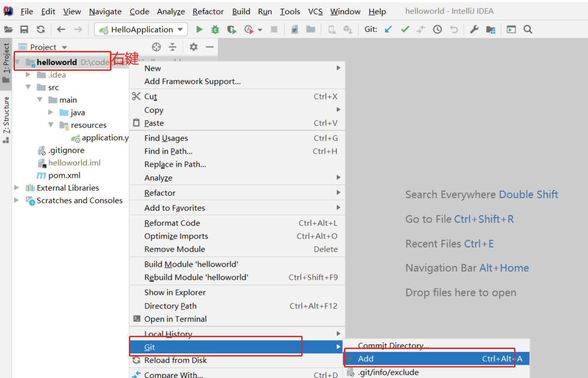Viewport: 588px width, 378px height.
Task: Select Rebuild Module 'helloworld' entry
Action: click(237, 277)
